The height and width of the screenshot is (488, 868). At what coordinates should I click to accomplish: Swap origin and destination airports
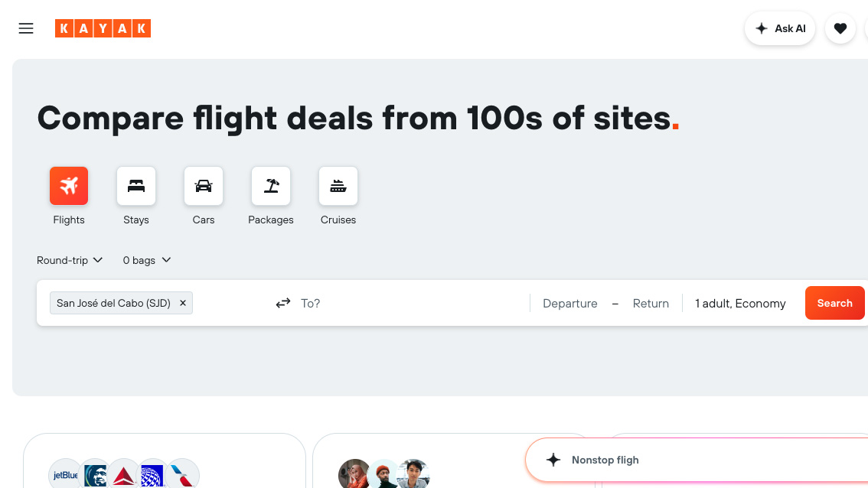pyautogui.click(x=283, y=303)
